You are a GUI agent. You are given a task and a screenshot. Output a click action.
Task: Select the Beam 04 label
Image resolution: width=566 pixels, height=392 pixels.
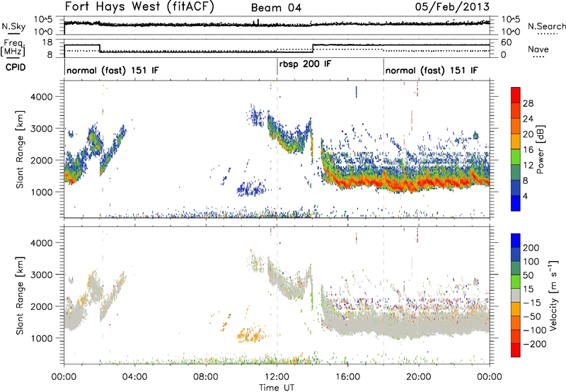point(276,8)
